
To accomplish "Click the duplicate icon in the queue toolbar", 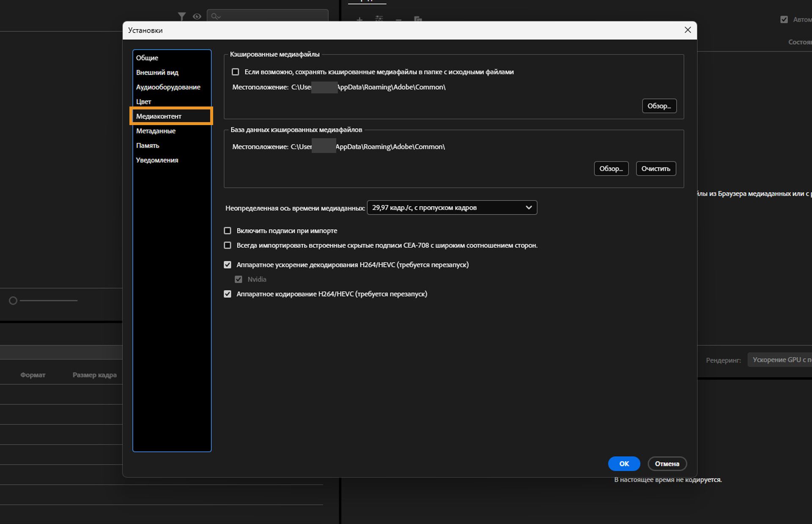I will coord(418,19).
